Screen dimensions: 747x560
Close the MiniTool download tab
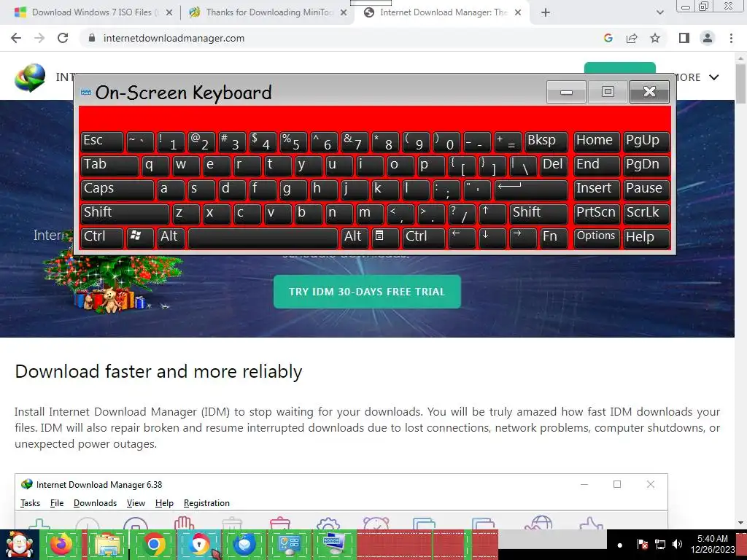[x=344, y=13]
